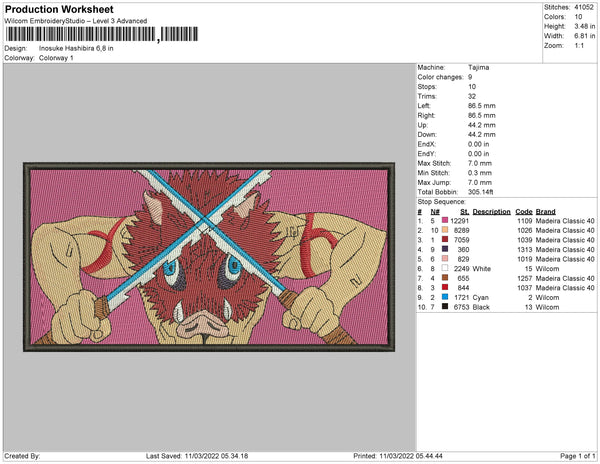Click the stitch count '6753' in row 10
The height and width of the screenshot is (464, 600).
pyautogui.click(x=461, y=307)
